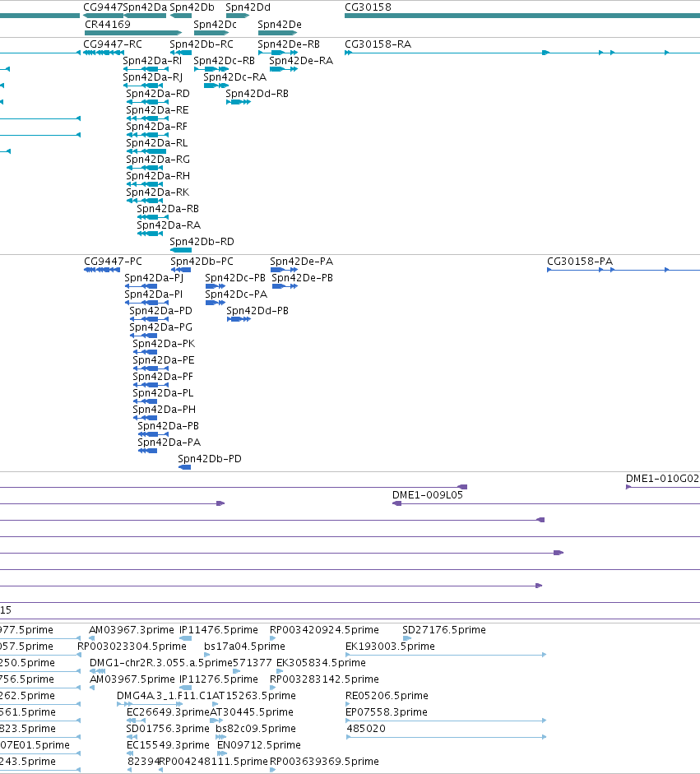Image resolution: width=700 pixels, height=774 pixels.
Task: Select the 485020 feature label
Action: point(366,729)
